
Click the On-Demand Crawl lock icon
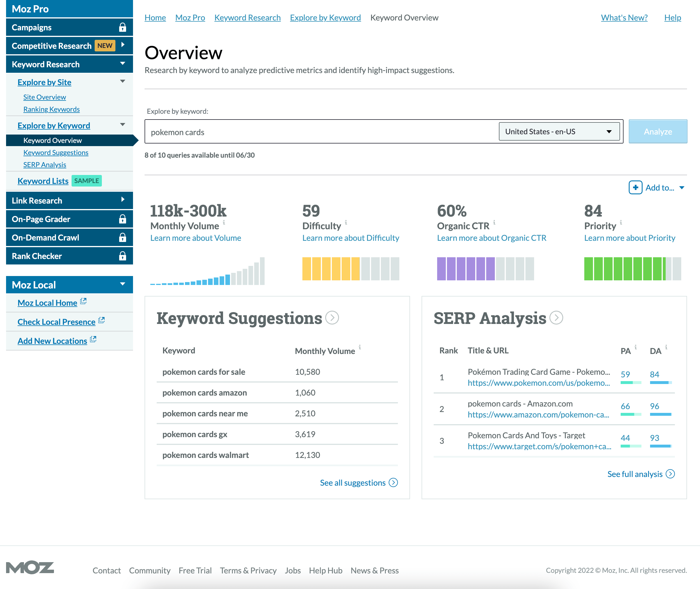[123, 237]
